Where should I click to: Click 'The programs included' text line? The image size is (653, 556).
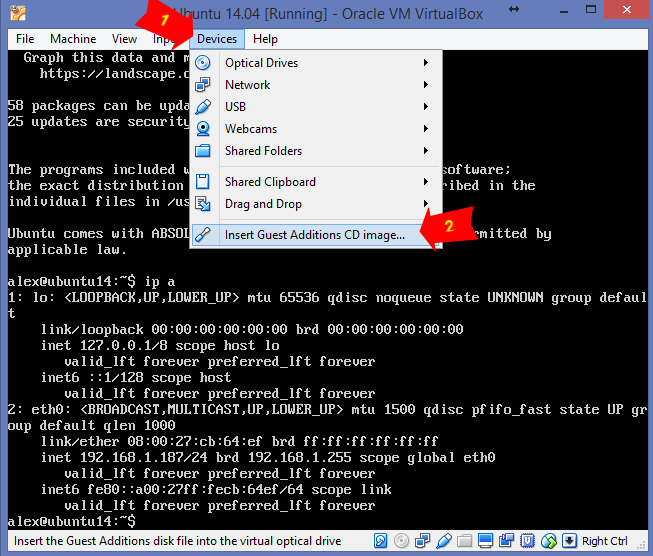(x=99, y=170)
